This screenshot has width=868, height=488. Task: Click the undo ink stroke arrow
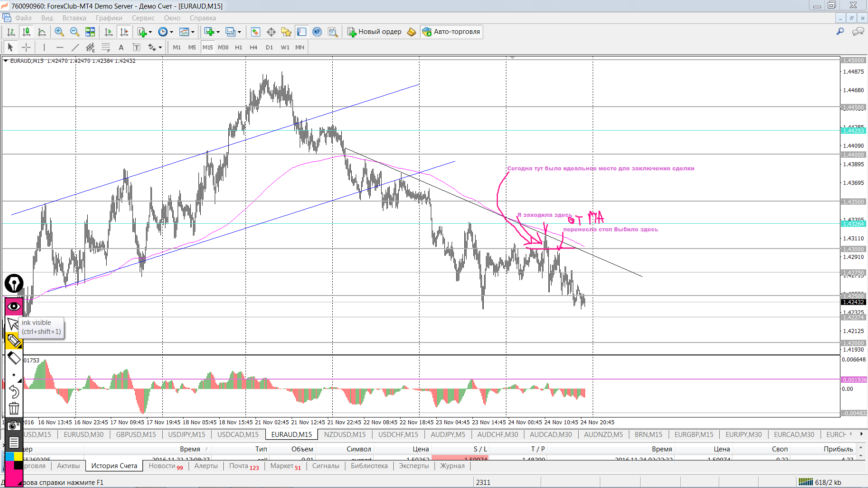(x=14, y=391)
